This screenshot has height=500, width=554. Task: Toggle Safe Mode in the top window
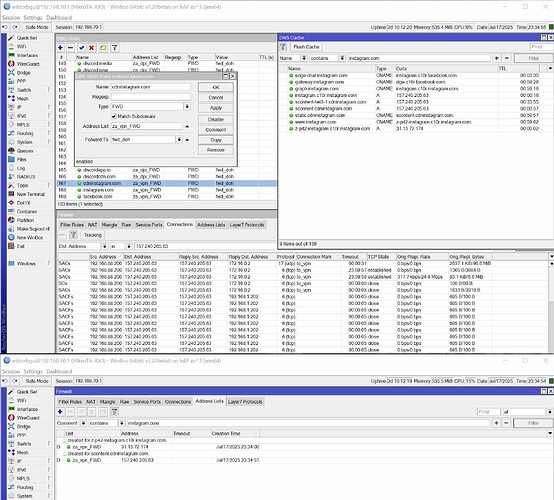[x=37, y=27]
